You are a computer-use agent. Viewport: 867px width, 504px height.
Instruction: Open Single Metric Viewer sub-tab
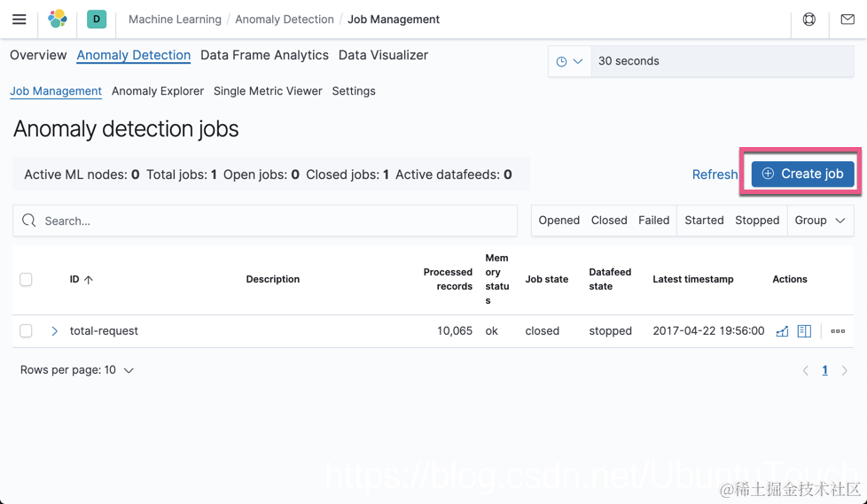268,91
